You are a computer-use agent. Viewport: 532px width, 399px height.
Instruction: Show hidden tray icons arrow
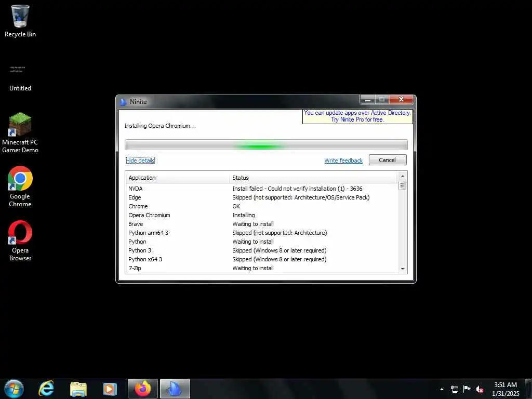point(442,389)
